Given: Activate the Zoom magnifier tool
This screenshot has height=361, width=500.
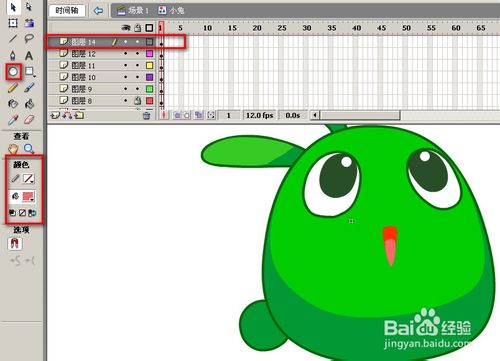Looking at the screenshot, I should click(x=29, y=148).
